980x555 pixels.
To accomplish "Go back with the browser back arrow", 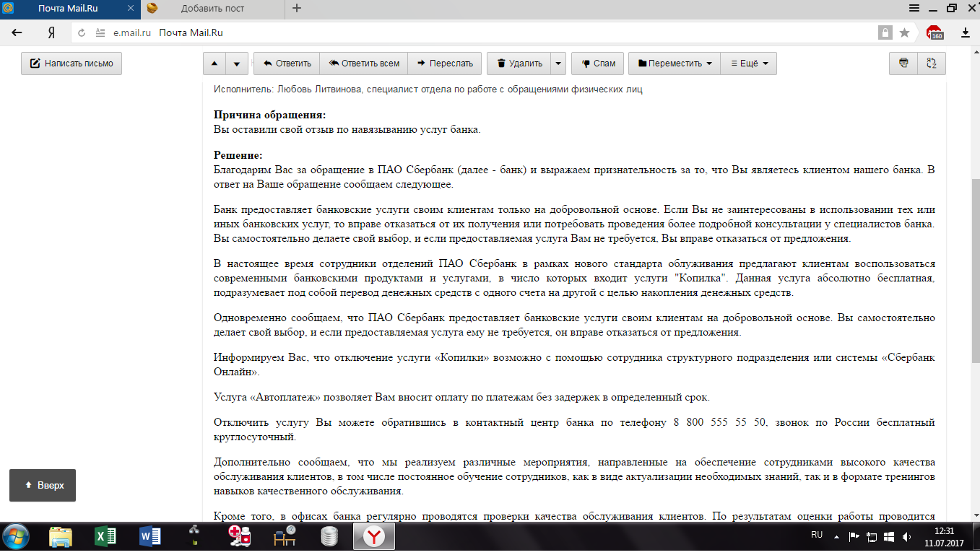I will (x=17, y=32).
